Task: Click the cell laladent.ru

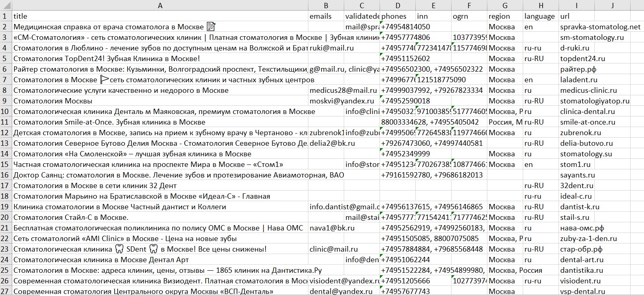Action: click(x=579, y=80)
